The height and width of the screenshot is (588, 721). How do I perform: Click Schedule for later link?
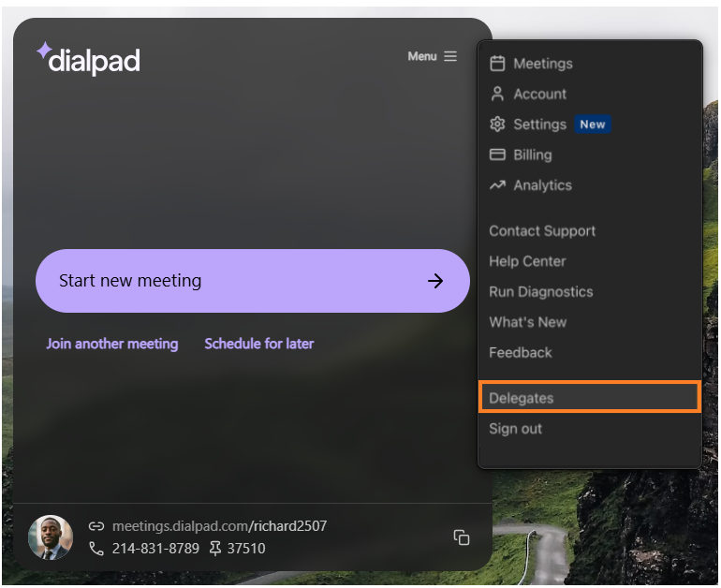(x=258, y=344)
